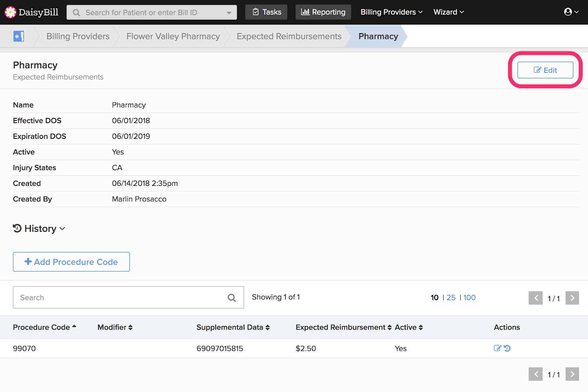
Task: Open the Tasks page
Action: (266, 12)
